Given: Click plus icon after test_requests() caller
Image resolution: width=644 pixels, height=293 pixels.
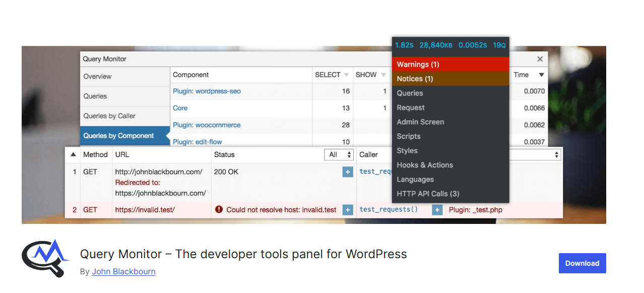Looking at the screenshot, I should (437, 210).
